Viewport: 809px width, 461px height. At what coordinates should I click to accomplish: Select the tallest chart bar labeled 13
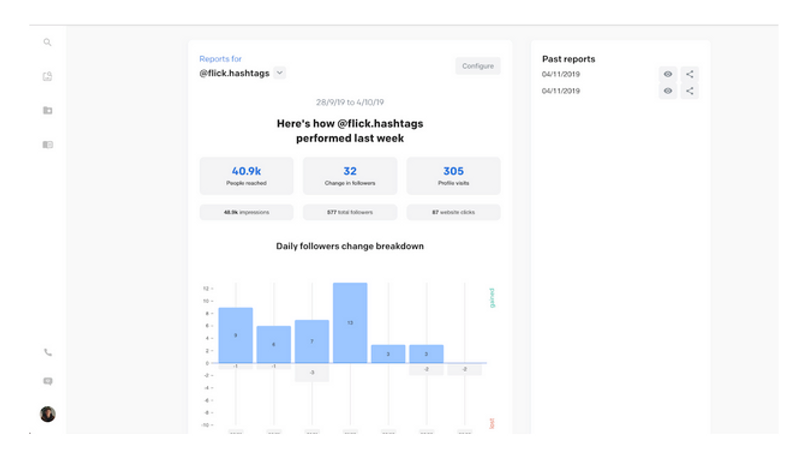click(350, 323)
